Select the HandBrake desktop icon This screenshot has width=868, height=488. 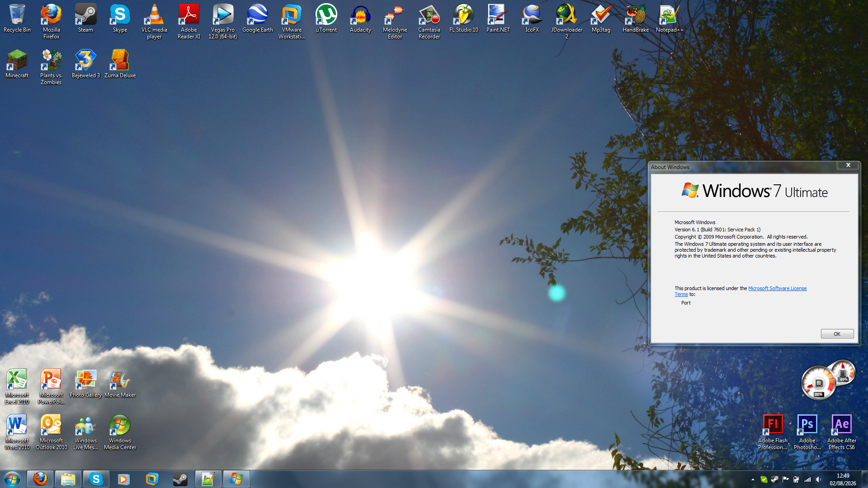point(635,19)
